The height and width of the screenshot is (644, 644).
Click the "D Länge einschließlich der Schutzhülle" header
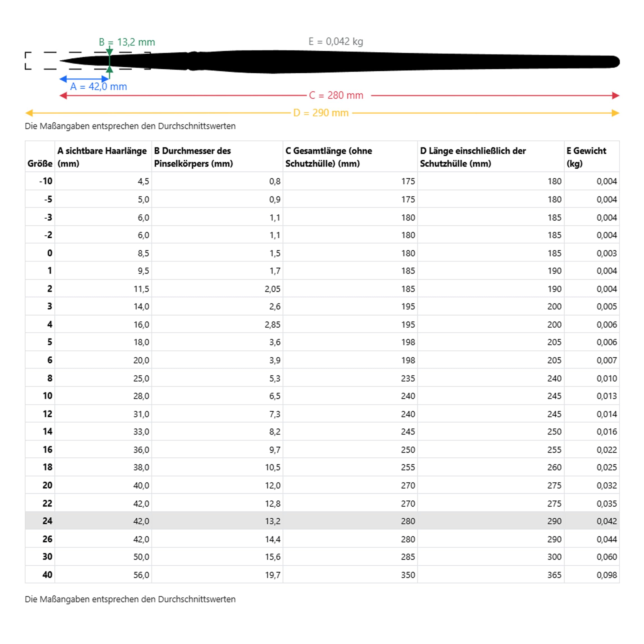point(473,157)
